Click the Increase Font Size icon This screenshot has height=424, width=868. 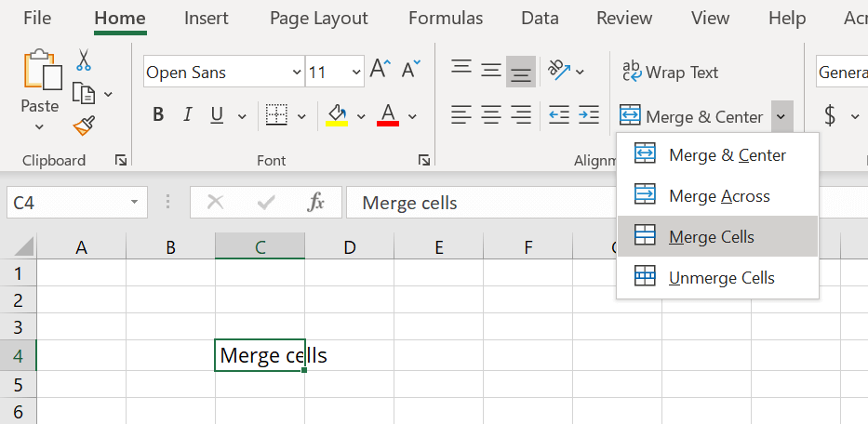click(x=380, y=70)
